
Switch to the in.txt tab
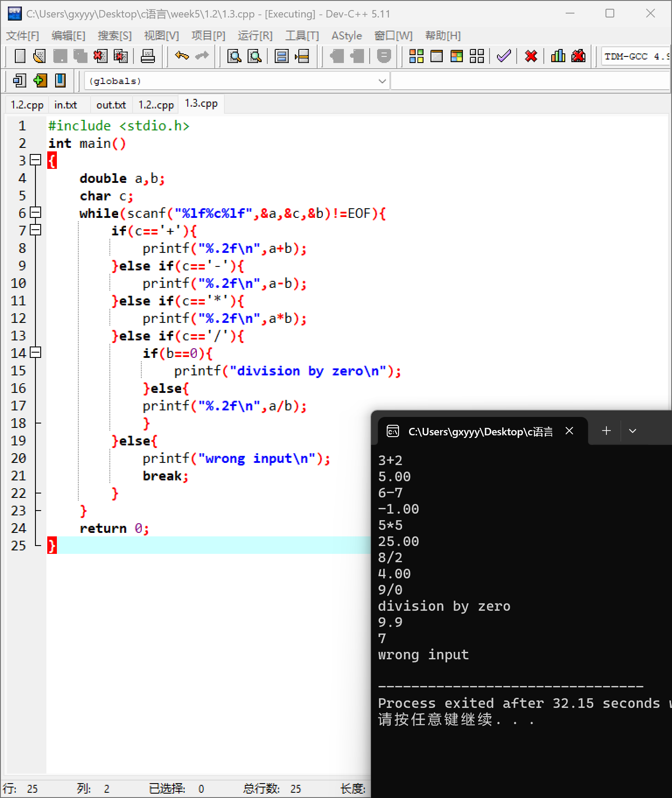pyautogui.click(x=66, y=105)
